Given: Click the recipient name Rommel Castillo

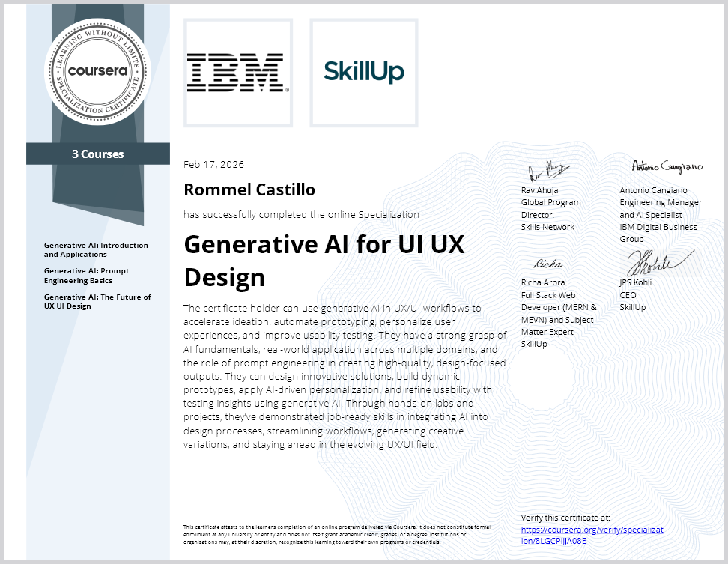Looking at the screenshot, I should pos(249,189).
